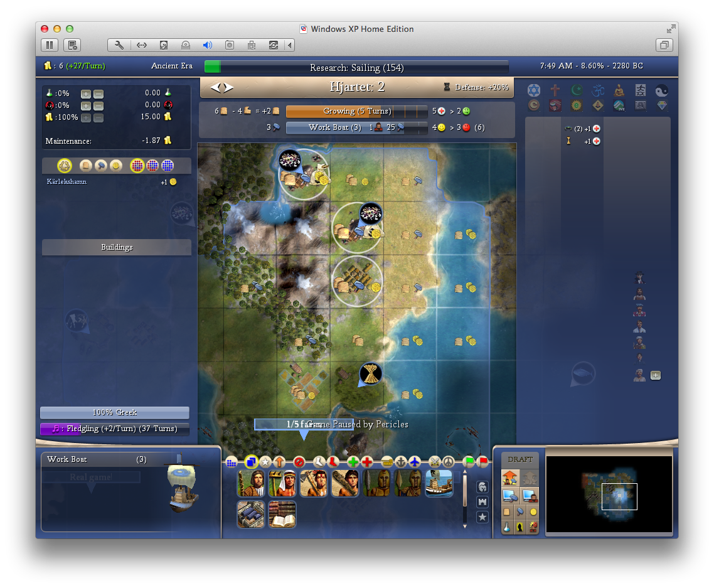Viewport: 714px width, 588px height.
Task: Click the production list scrollbar
Action: point(464,499)
